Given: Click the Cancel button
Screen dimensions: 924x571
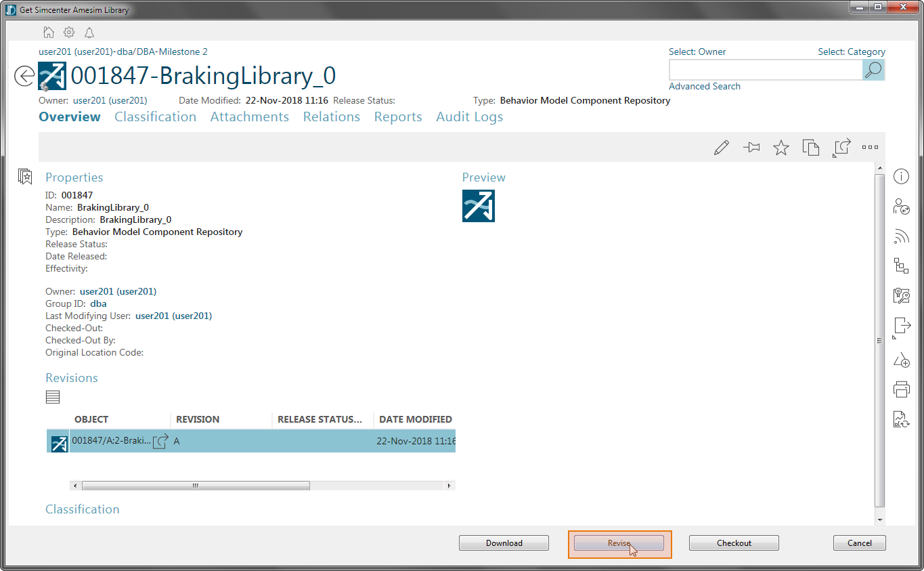Looking at the screenshot, I should (x=860, y=543).
